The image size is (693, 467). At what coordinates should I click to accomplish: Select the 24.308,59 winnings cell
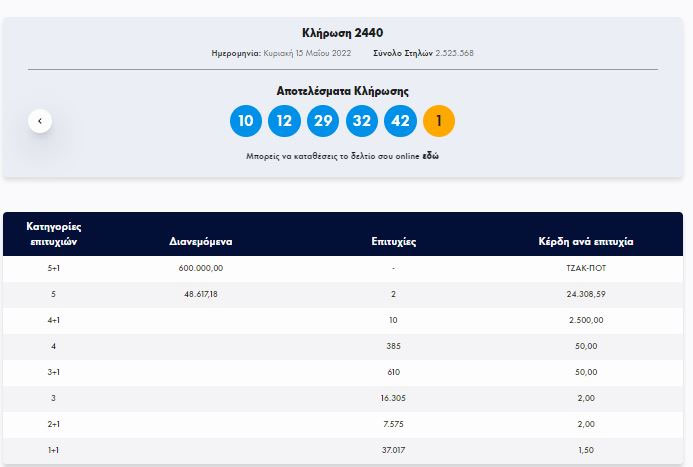(586, 295)
